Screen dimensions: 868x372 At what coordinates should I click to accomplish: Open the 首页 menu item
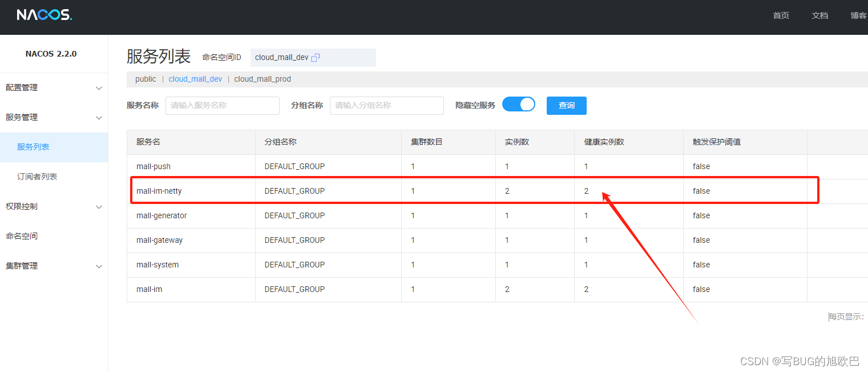pos(781,15)
